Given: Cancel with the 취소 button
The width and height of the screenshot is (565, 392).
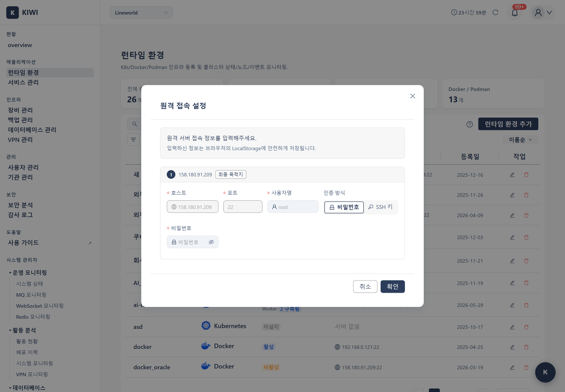Looking at the screenshot, I should (365, 286).
